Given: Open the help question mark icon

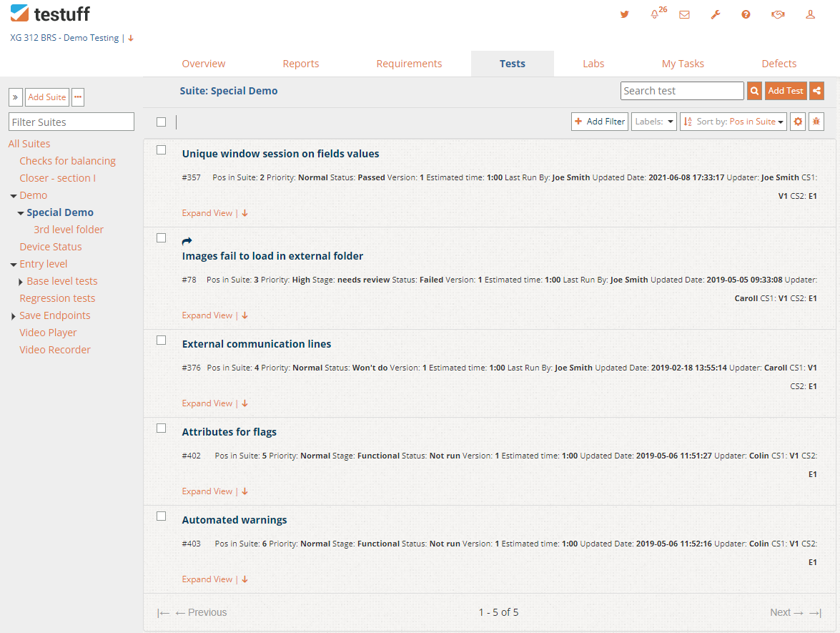Looking at the screenshot, I should pyautogui.click(x=746, y=14).
